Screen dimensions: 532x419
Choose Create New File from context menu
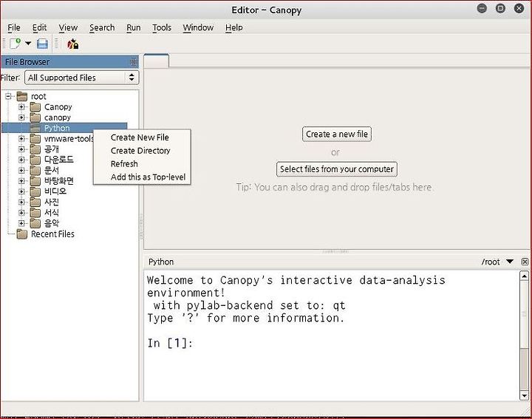(142, 137)
